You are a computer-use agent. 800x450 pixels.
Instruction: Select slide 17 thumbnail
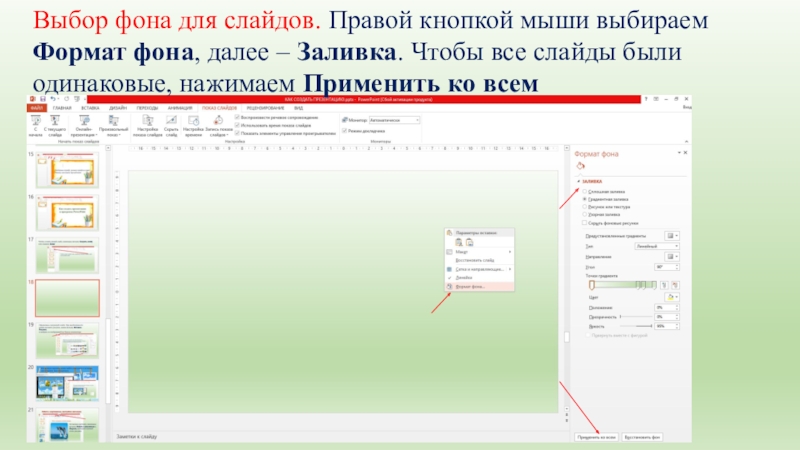tap(67, 255)
